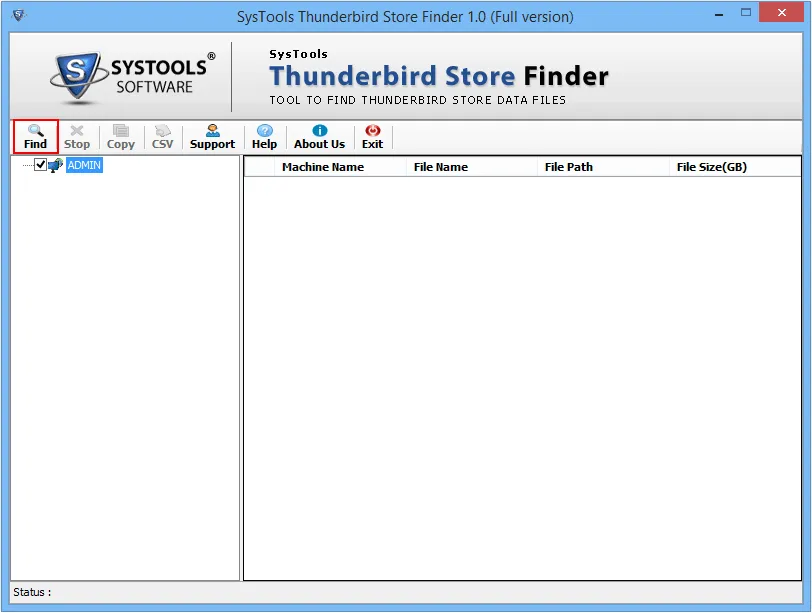Click the Copy toolbar button
812x613 pixels.
pyautogui.click(x=121, y=137)
